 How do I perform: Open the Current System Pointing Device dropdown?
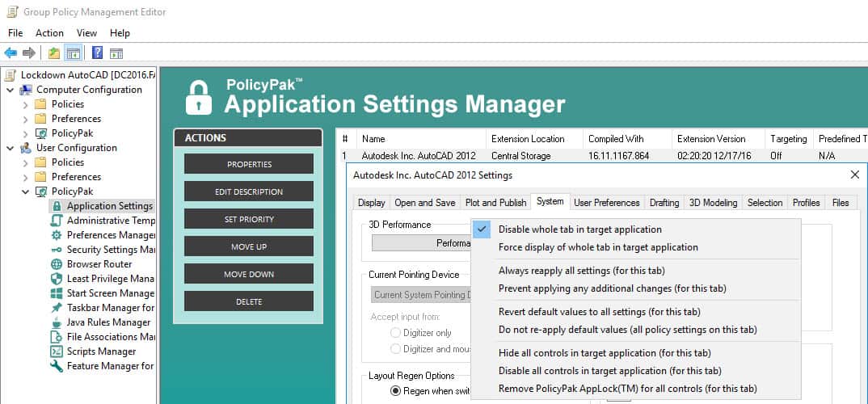(421, 294)
